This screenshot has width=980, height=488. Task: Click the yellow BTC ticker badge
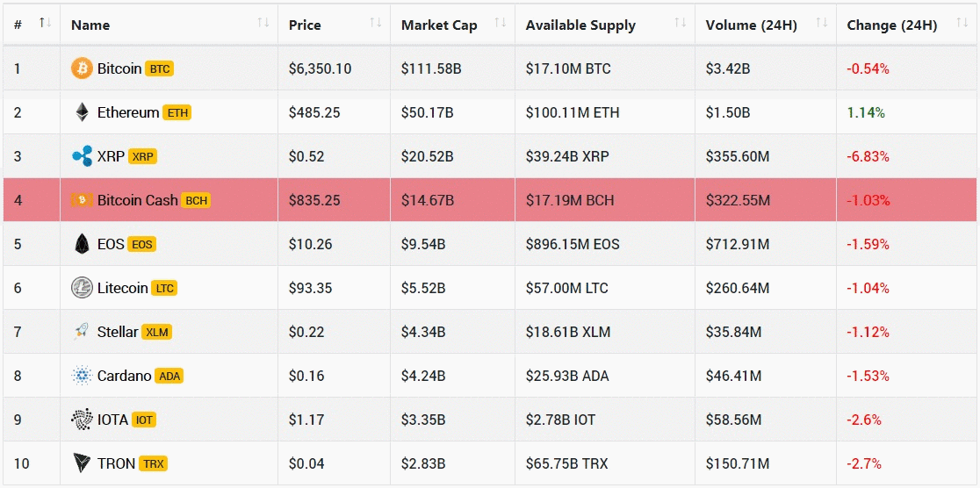[x=159, y=68]
